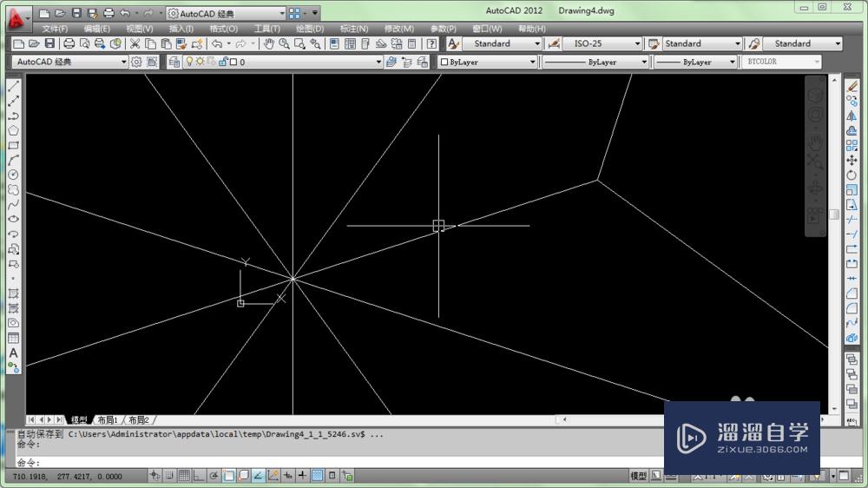Screen dimensions: 868x488
Task: Toggle Grid Display in status bar
Action: [x=184, y=475]
